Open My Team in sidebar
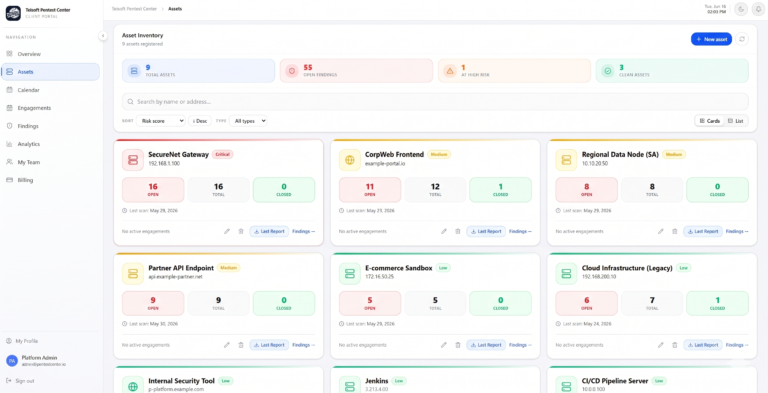The height and width of the screenshot is (393, 768). [50, 162]
